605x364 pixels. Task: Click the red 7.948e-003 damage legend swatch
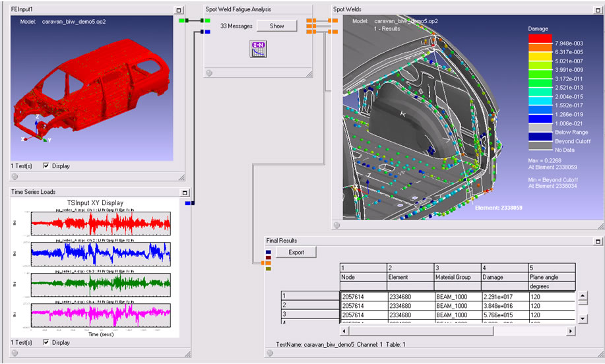pyautogui.click(x=540, y=39)
